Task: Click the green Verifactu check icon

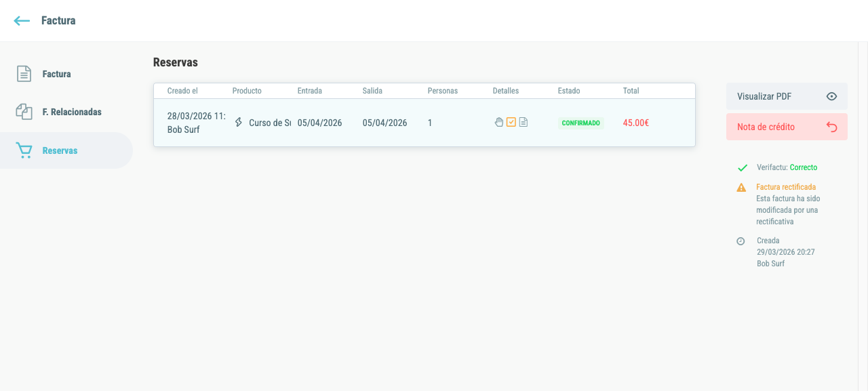Action: (x=743, y=167)
